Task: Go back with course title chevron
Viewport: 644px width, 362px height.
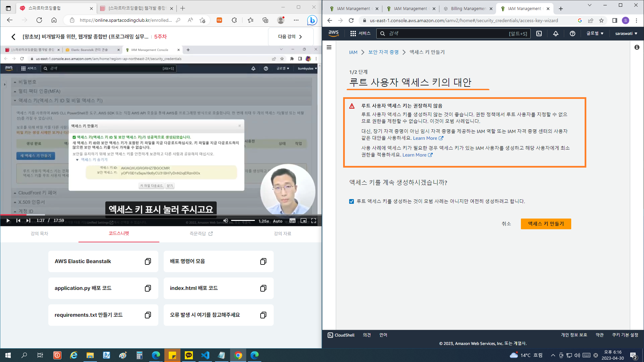Action: click(x=13, y=37)
